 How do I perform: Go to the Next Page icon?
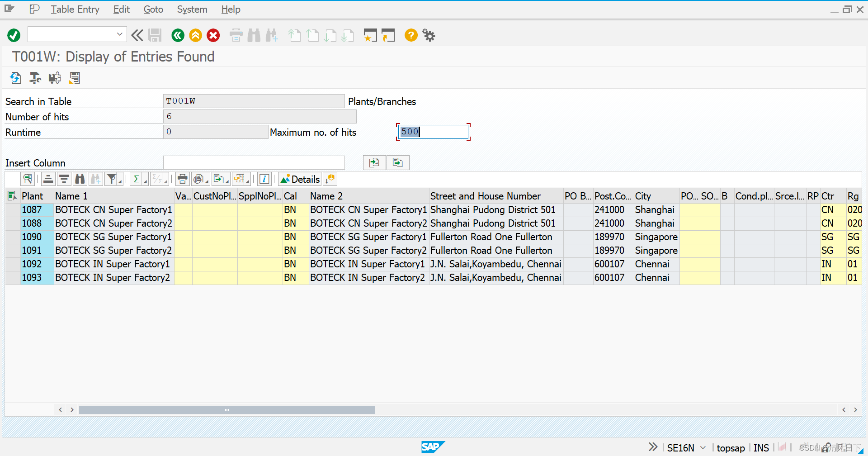point(330,35)
